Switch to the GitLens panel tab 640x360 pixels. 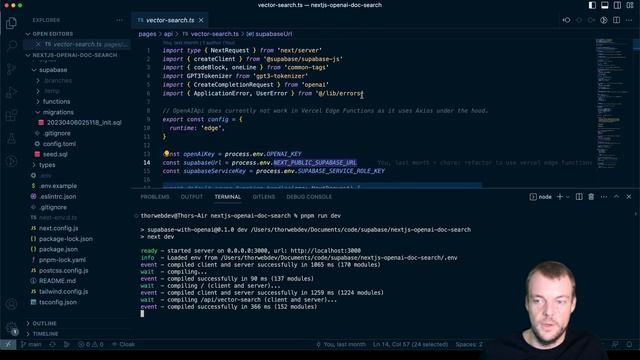[263, 197]
